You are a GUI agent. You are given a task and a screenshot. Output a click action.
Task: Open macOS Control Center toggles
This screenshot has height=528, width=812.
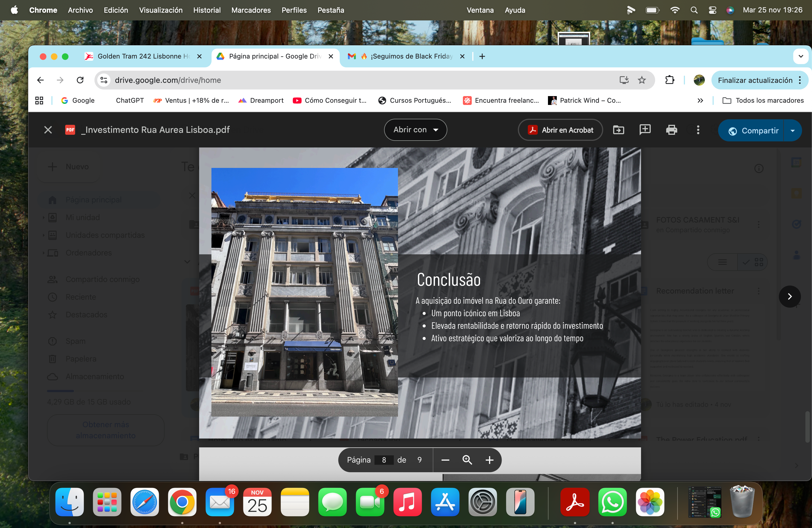(712, 10)
